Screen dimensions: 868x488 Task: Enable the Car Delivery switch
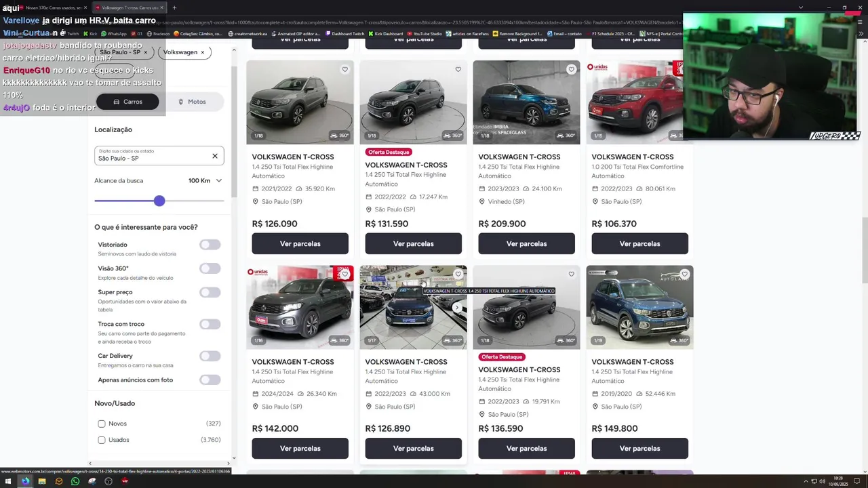210,356
